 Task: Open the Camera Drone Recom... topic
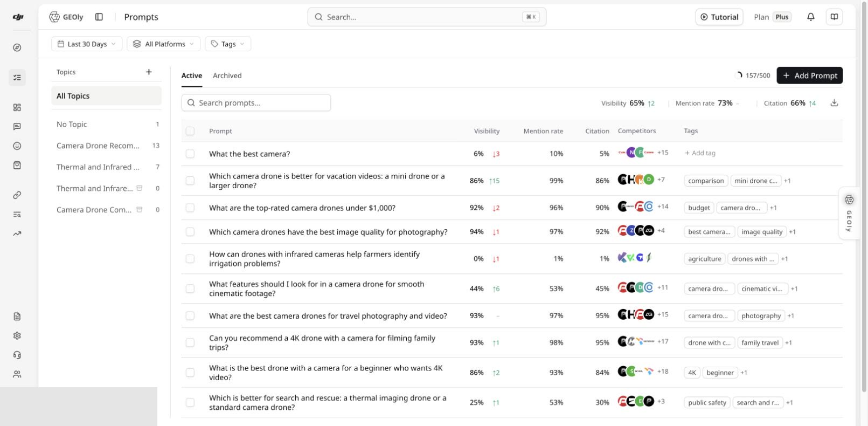click(x=106, y=146)
